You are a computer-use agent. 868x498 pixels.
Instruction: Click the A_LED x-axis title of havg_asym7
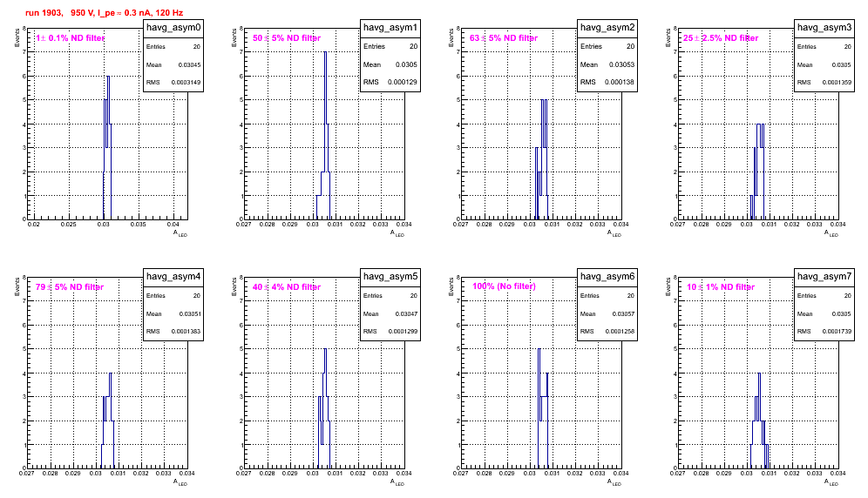click(x=831, y=482)
